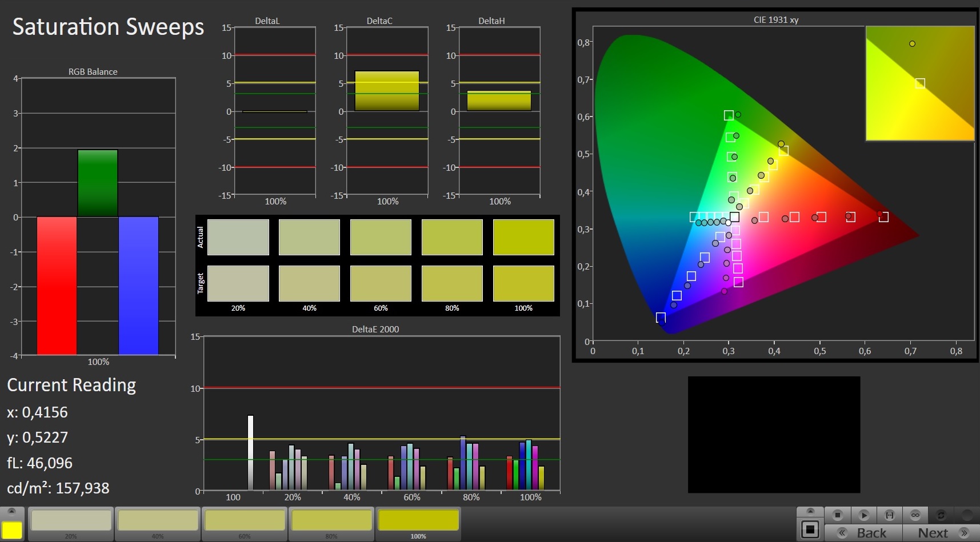
Task: Click the Next button
Action: [x=941, y=533]
